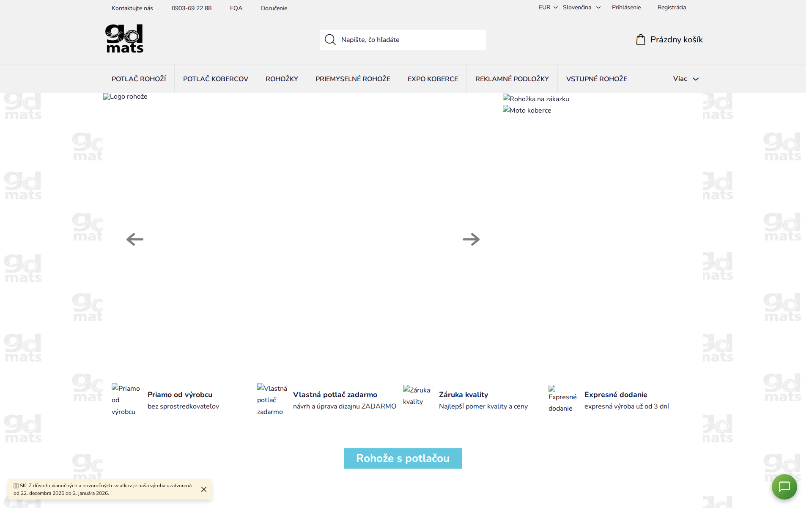
Task: Open the Doručenie link
Action: click(274, 8)
